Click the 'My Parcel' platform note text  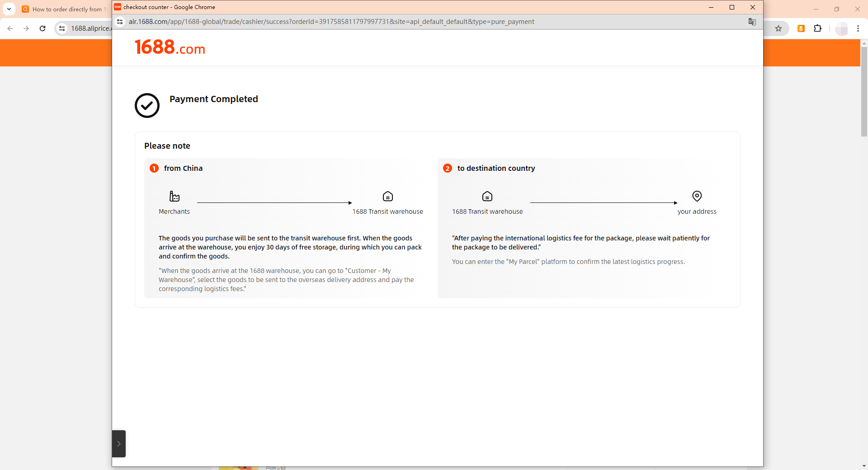568,262
